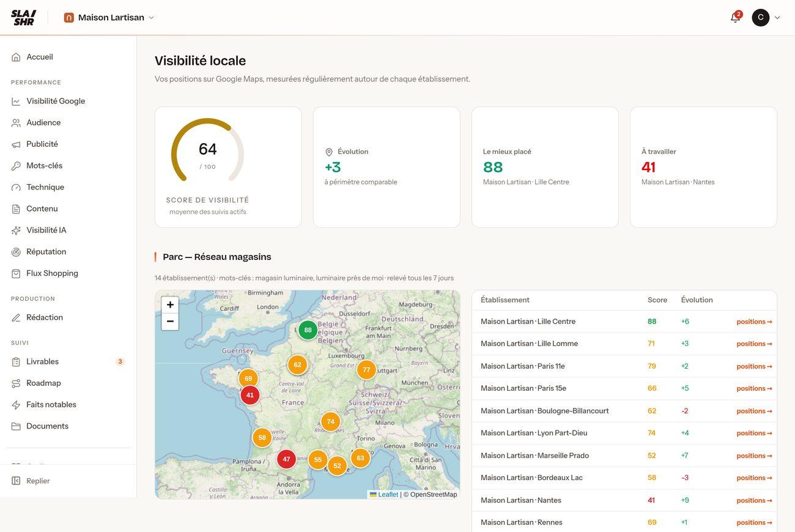Click the green 88 map marker
Viewport: 795px width, 532px height.
(308, 330)
